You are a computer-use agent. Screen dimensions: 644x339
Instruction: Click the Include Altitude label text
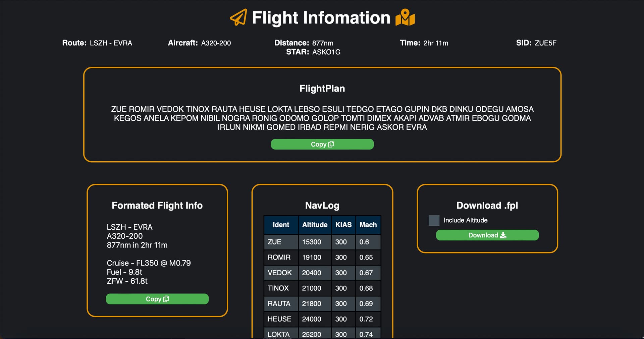[466, 220]
